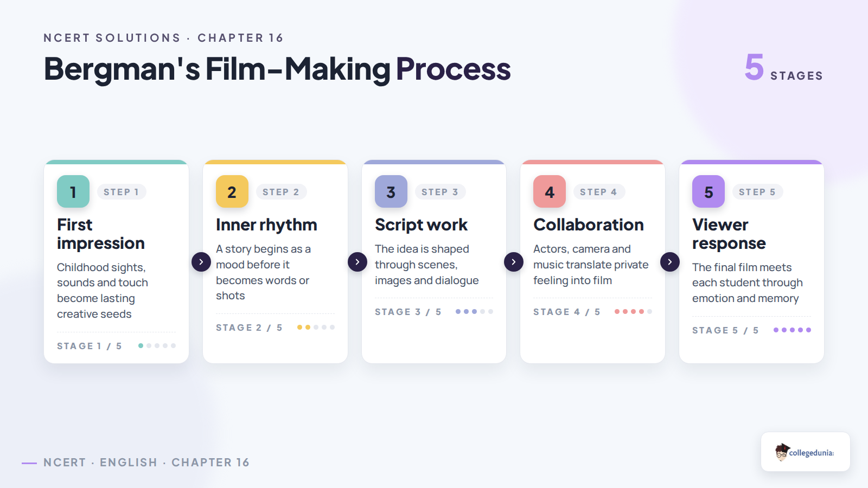Click the 'STAGE 5 / 5' label

point(725,330)
